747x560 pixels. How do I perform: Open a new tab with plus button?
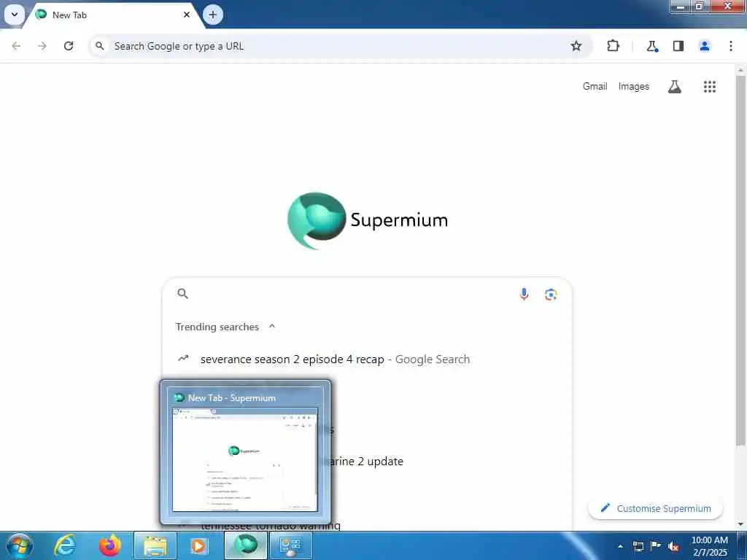pyautogui.click(x=213, y=15)
